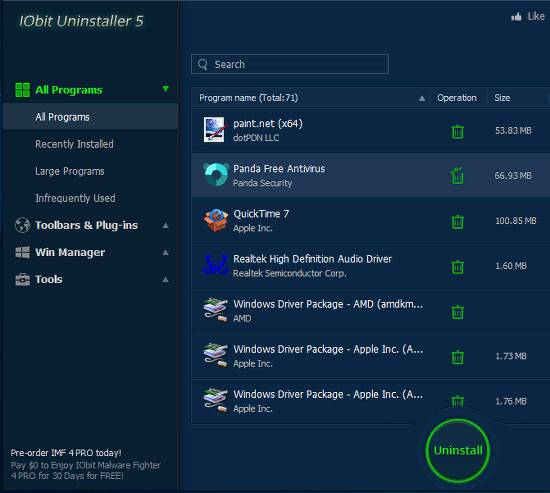Viewport: 550px width, 493px height.
Task: Click the 100.85 MB size value
Action: click(516, 221)
